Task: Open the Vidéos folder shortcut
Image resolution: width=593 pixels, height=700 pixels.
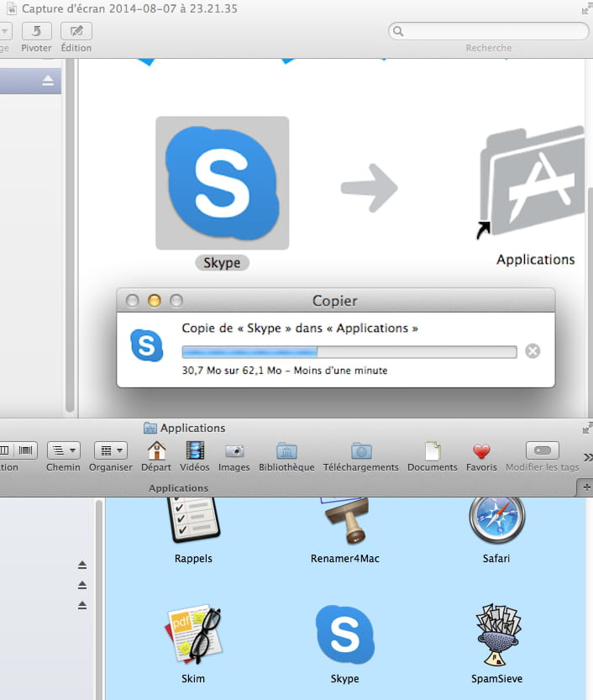Action: click(195, 451)
